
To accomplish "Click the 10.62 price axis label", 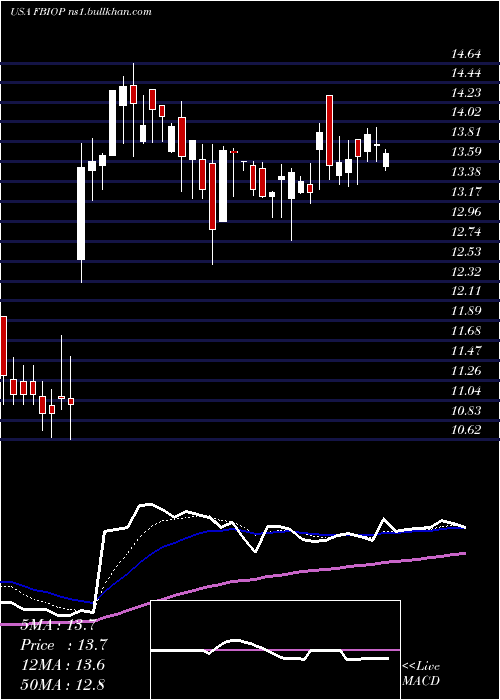I will point(466,430).
